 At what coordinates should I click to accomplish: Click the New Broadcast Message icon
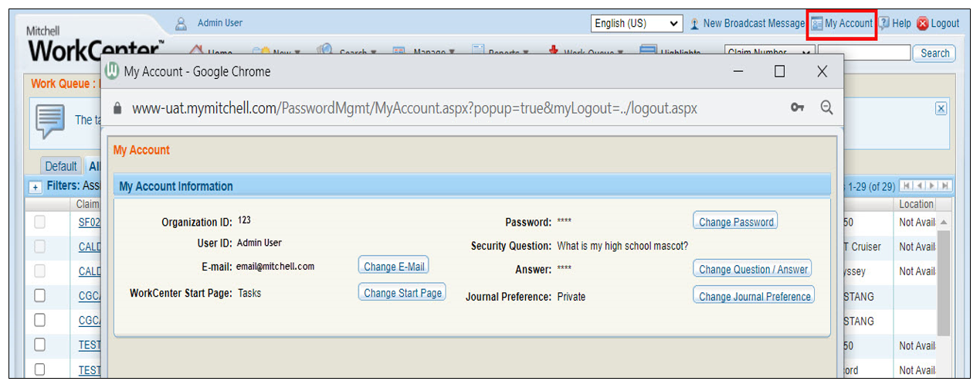pyautogui.click(x=694, y=24)
